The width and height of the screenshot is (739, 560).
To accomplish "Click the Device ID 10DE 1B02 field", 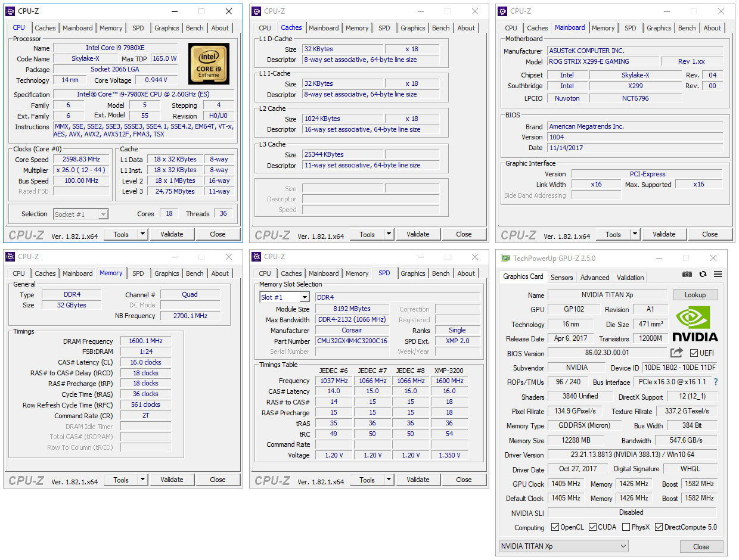I will (680, 368).
